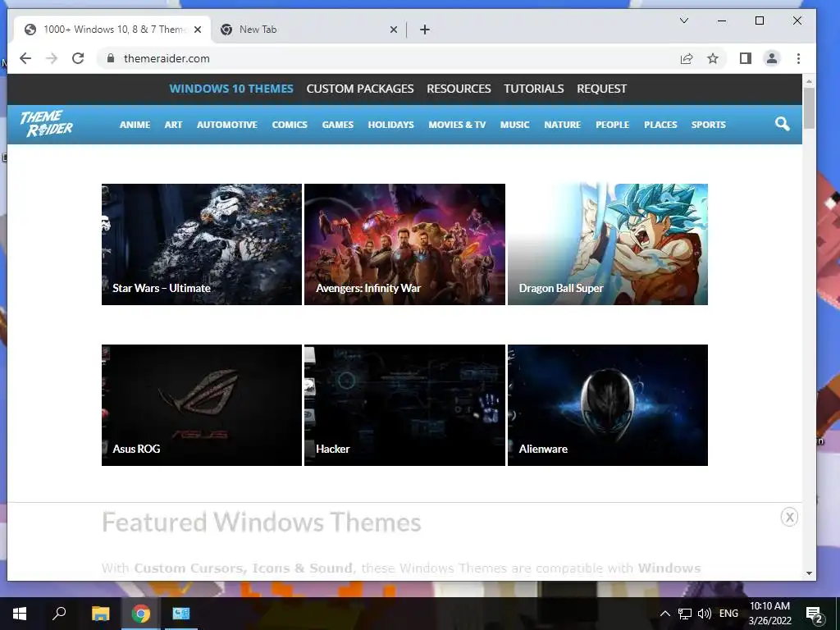Open Request menu item

(x=601, y=89)
